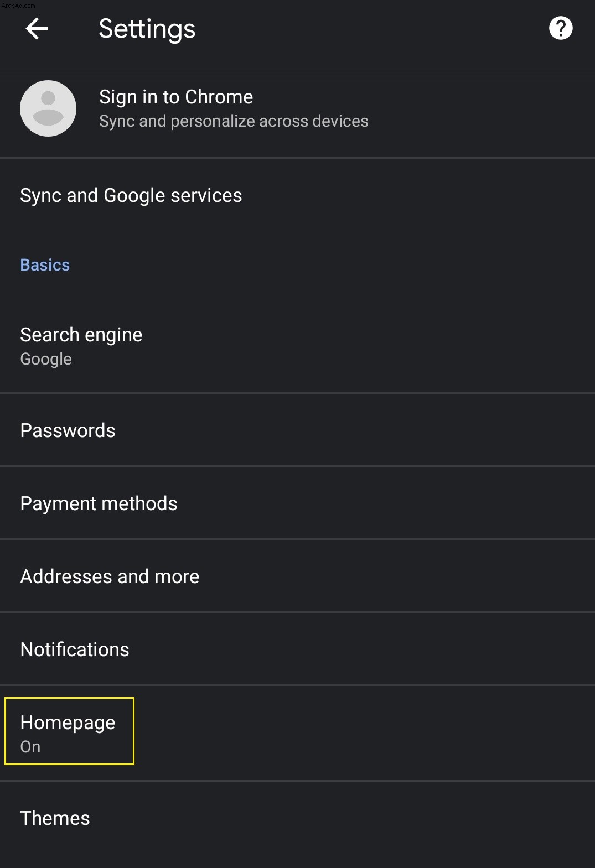Click the blue Basics section header
The width and height of the screenshot is (595, 868).
[x=45, y=265]
